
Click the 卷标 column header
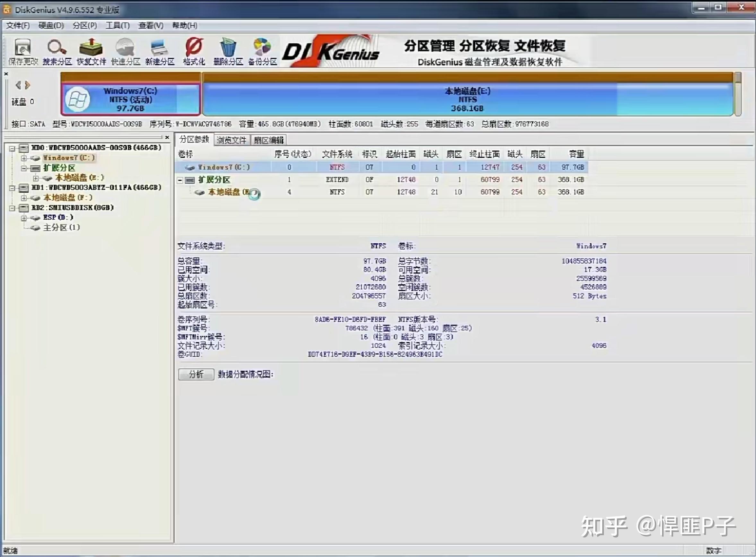tap(185, 154)
